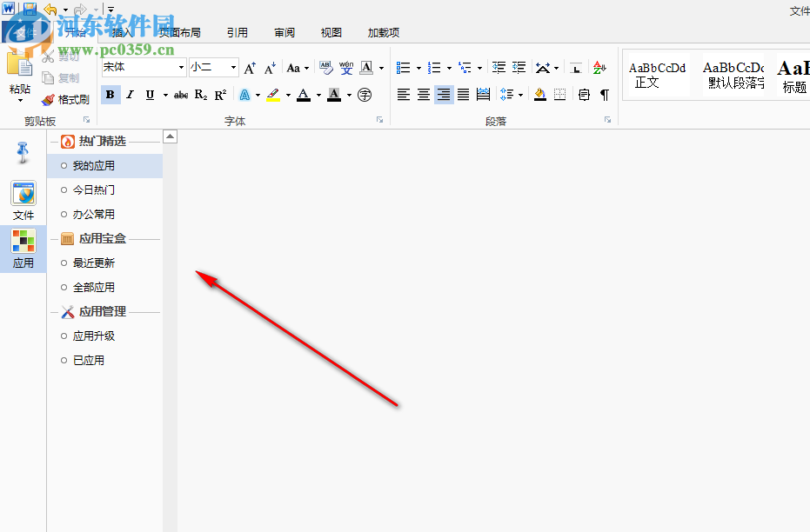Toggle italic formatting
The width and height of the screenshot is (810, 532).
coord(129,94)
